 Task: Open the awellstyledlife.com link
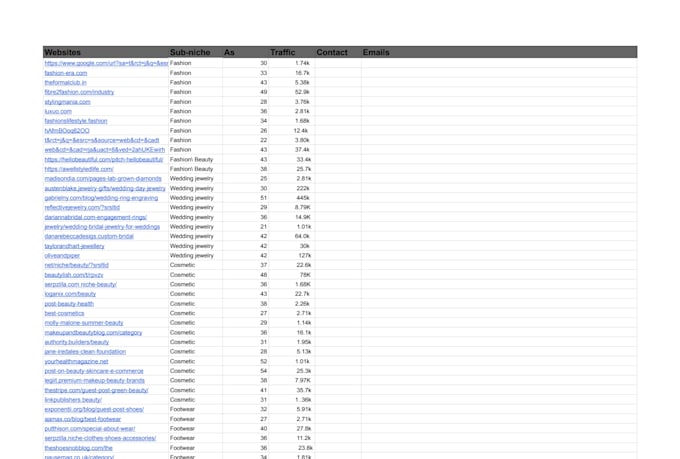point(79,169)
